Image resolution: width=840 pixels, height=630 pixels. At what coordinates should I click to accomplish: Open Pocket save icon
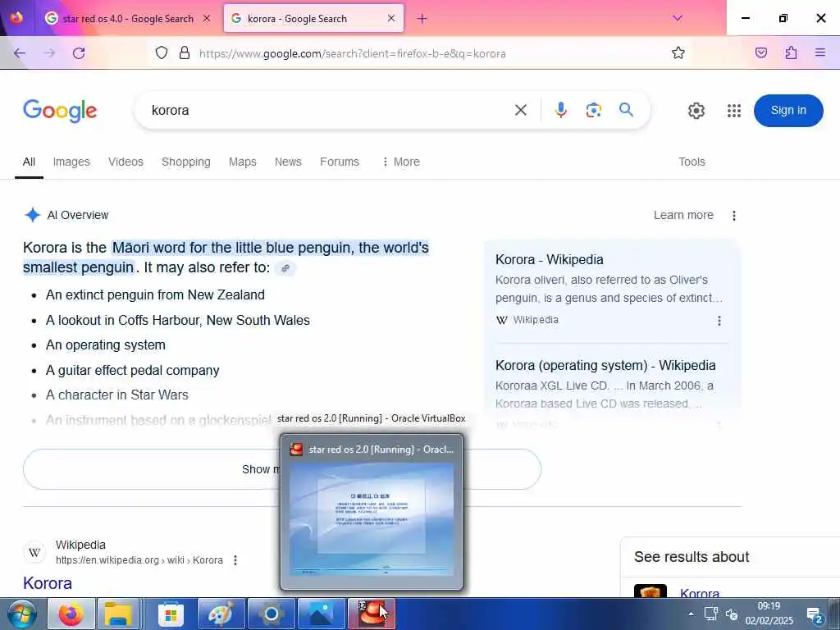pos(761,52)
